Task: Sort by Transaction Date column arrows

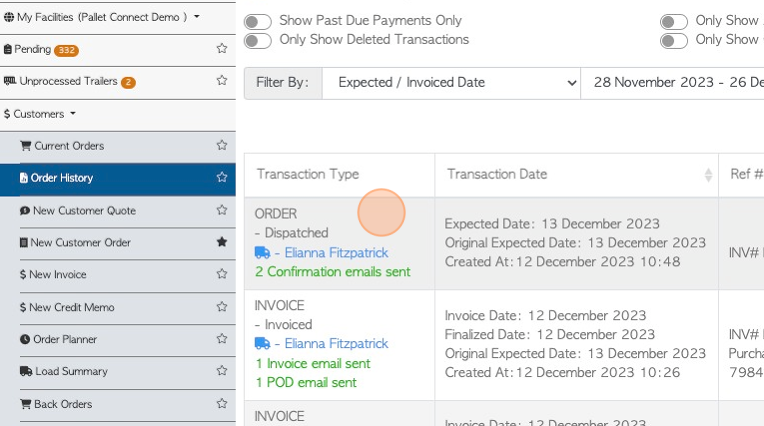Action: pyautogui.click(x=708, y=175)
